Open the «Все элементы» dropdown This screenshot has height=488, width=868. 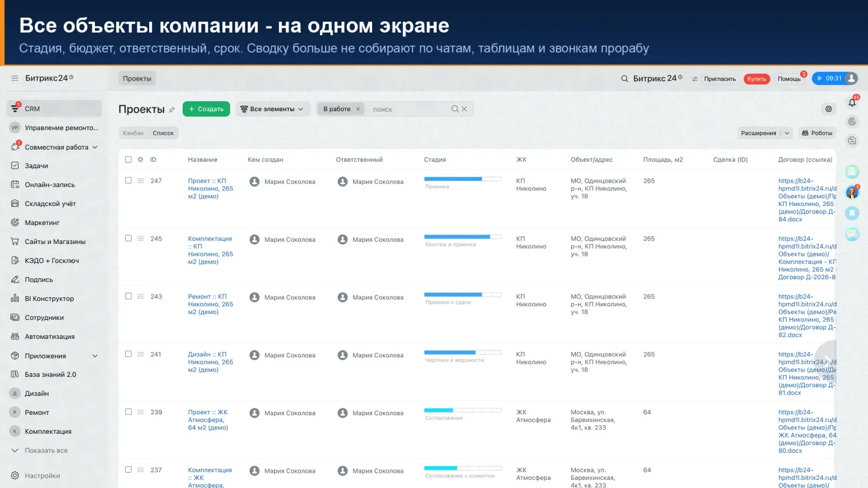click(x=273, y=109)
